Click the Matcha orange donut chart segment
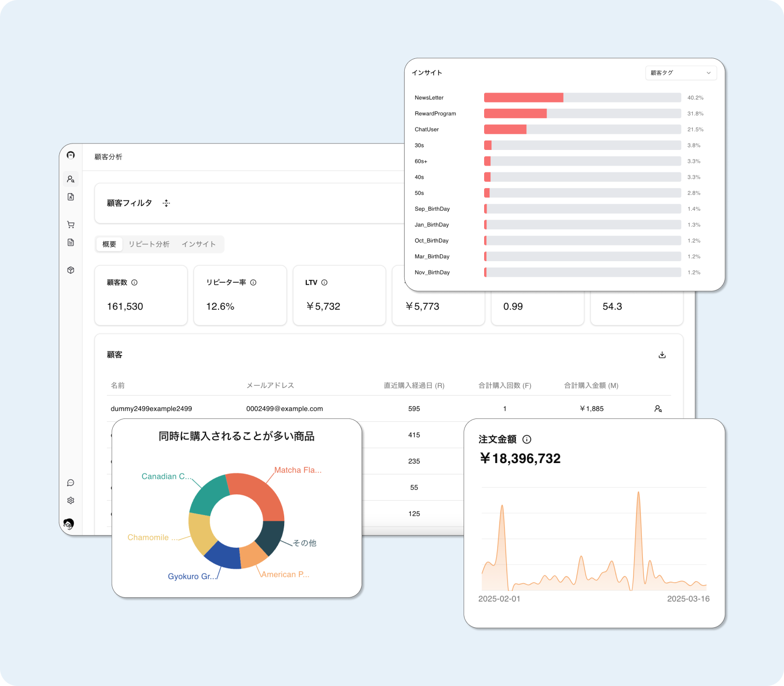 point(260,492)
